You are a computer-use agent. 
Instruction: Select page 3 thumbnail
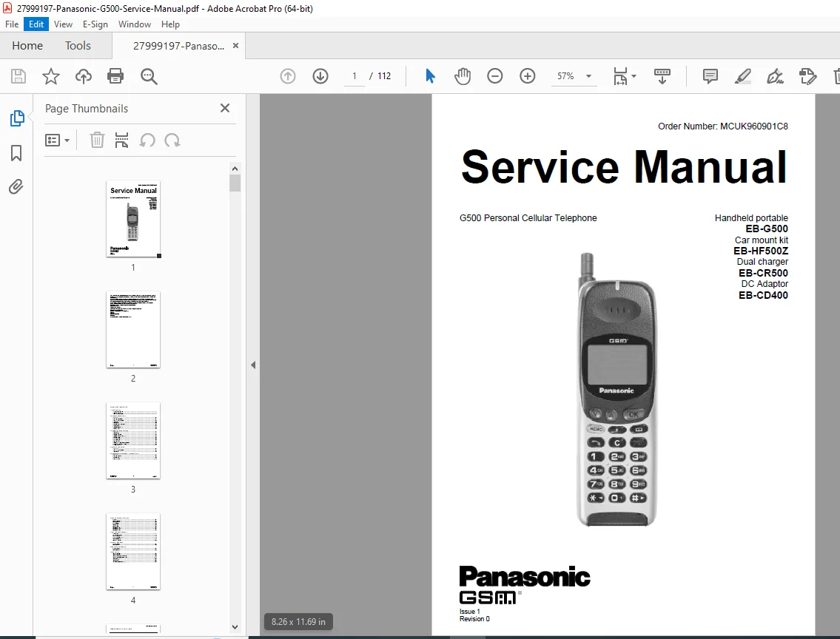(x=133, y=441)
